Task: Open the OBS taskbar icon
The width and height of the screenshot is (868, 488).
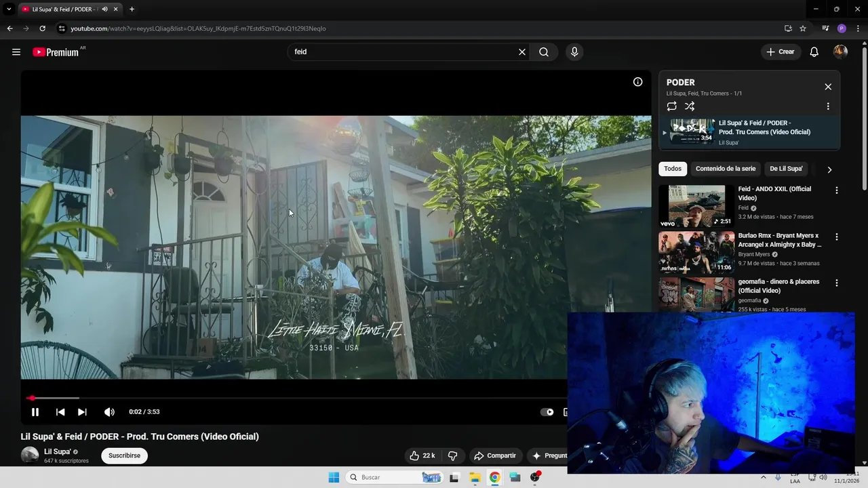Action: pyautogui.click(x=535, y=477)
